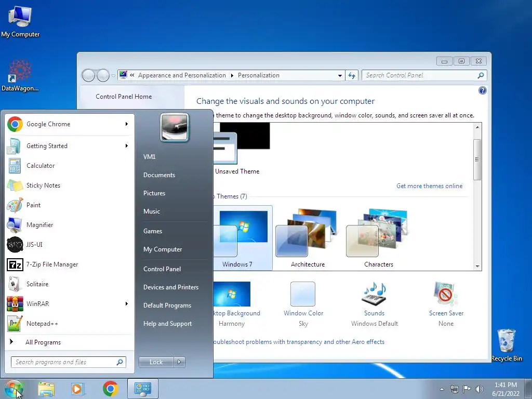Open Pictures from Start menu
Screen dimensions: 532x399
click(154, 193)
